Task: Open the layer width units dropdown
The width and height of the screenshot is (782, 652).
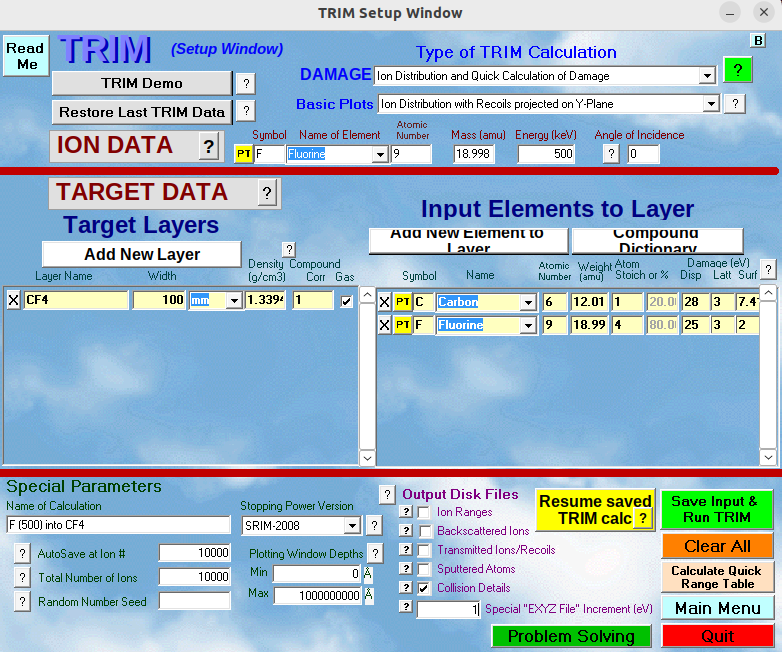Action: [233, 300]
